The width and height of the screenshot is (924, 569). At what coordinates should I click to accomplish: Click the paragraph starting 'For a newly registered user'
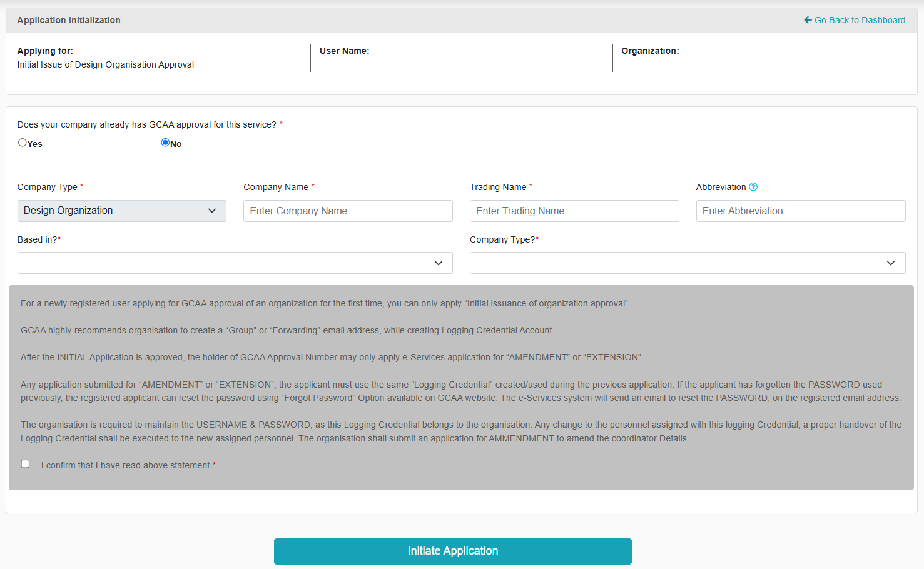point(325,303)
